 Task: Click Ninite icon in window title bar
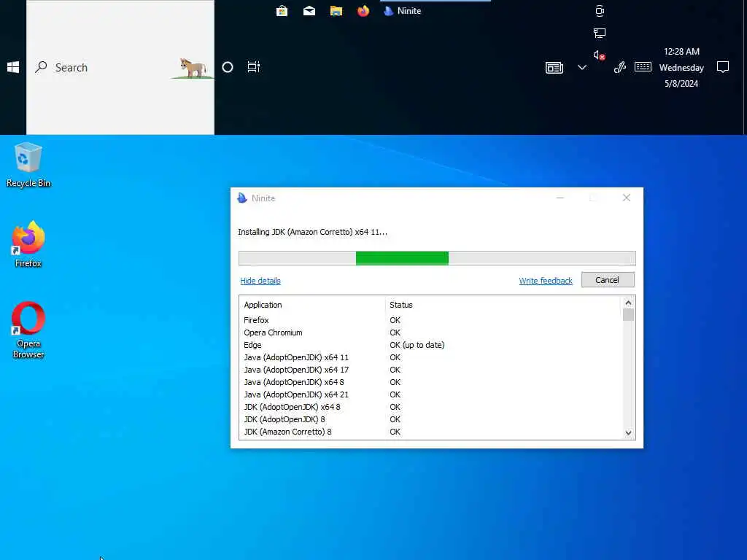click(x=242, y=198)
